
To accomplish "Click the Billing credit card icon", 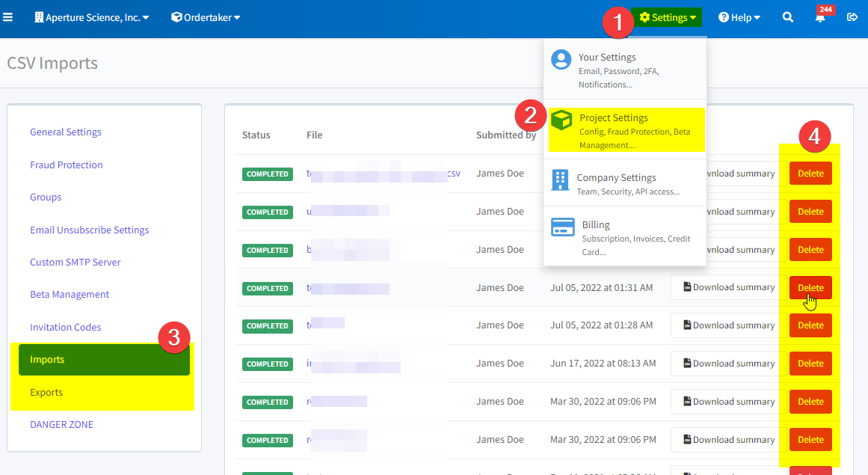I will (562, 227).
